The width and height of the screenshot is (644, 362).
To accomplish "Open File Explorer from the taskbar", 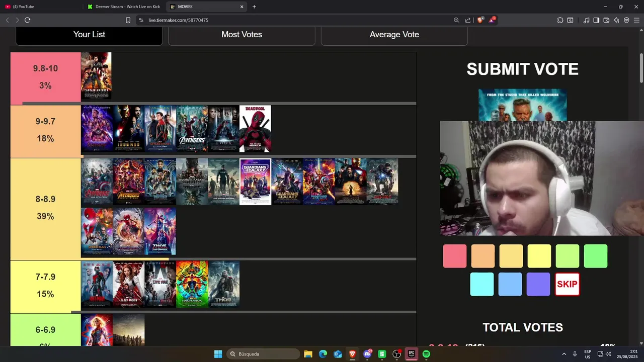I will 308,354.
